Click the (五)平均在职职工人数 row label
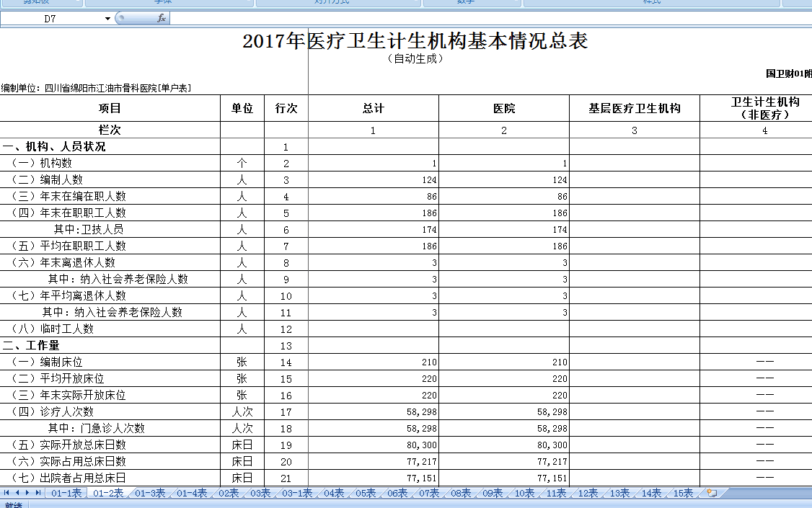Viewport: 812px width, 508px height. click(x=69, y=246)
